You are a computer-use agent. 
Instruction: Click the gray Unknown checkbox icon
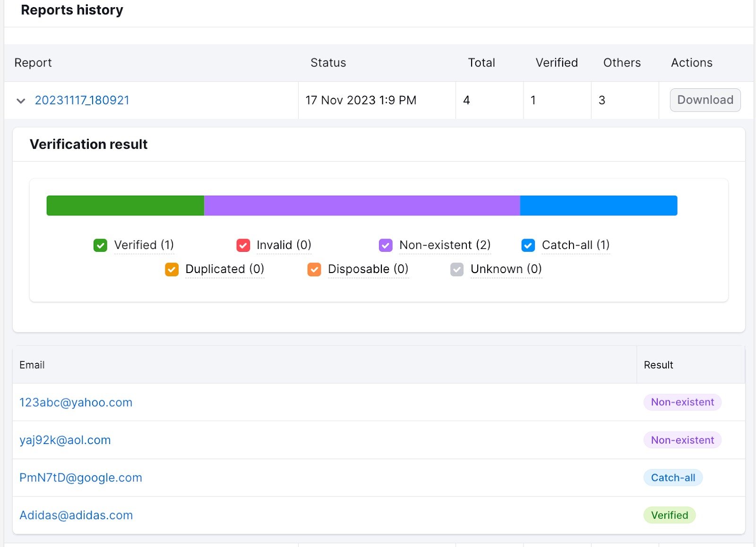click(x=456, y=269)
